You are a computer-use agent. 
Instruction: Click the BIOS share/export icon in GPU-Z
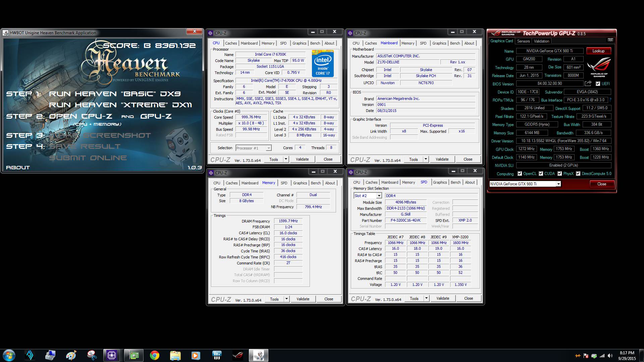(x=588, y=83)
